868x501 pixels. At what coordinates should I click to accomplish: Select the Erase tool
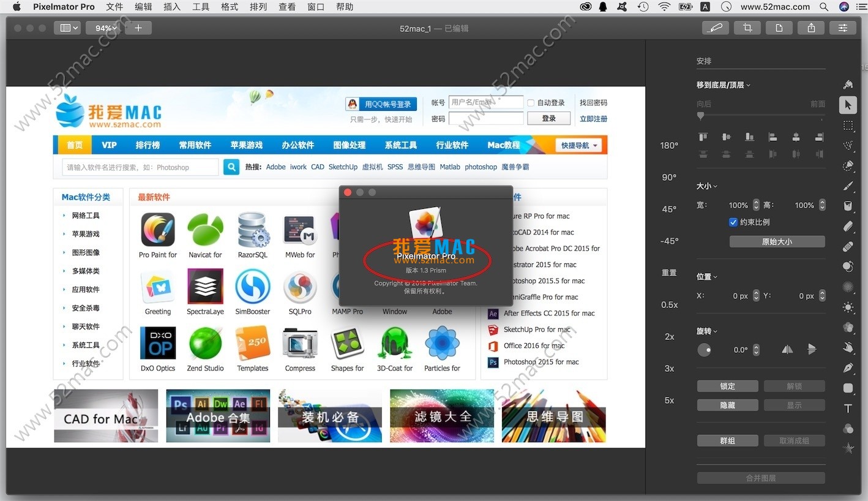tap(848, 226)
